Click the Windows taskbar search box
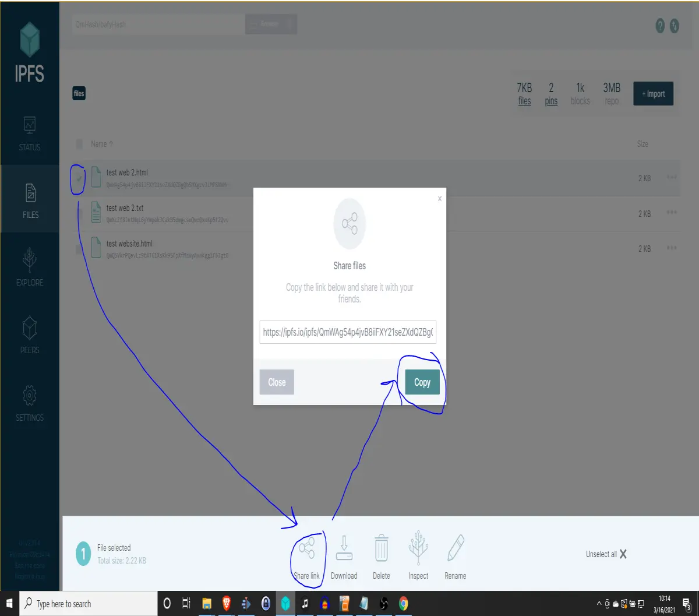 pos(89,604)
